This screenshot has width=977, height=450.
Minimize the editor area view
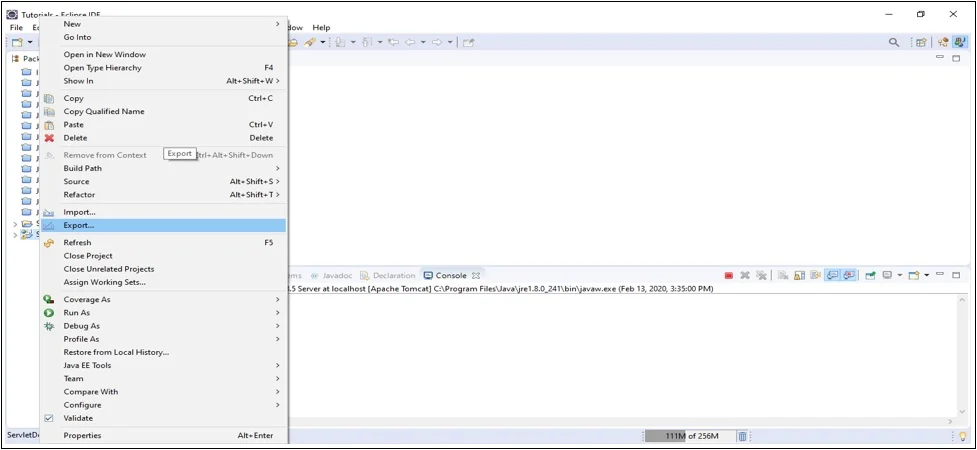[940, 57]
